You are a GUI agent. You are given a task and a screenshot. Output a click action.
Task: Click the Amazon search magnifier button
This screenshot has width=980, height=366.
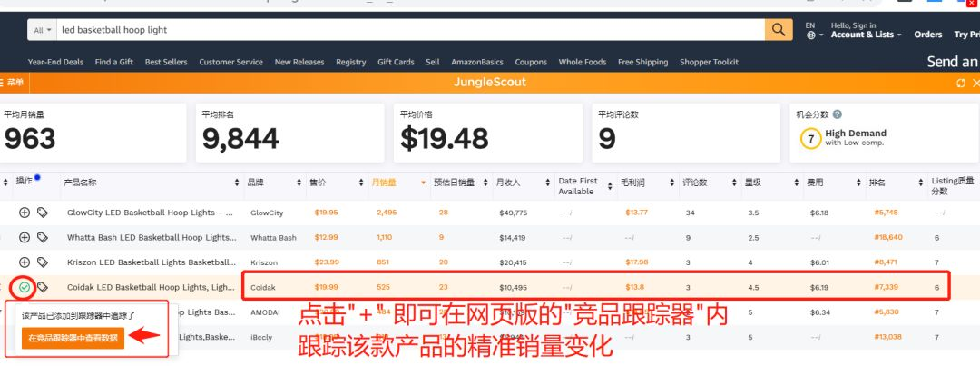pyautogui.click(x=779, y=29)
